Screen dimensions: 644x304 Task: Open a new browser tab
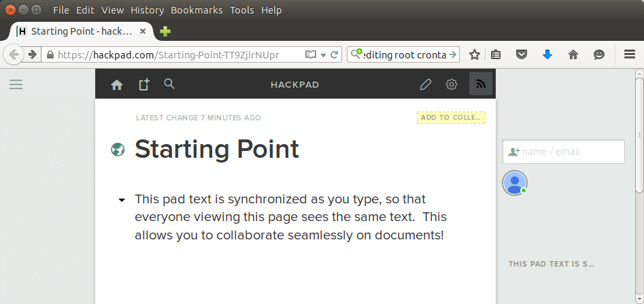(165, 31)
